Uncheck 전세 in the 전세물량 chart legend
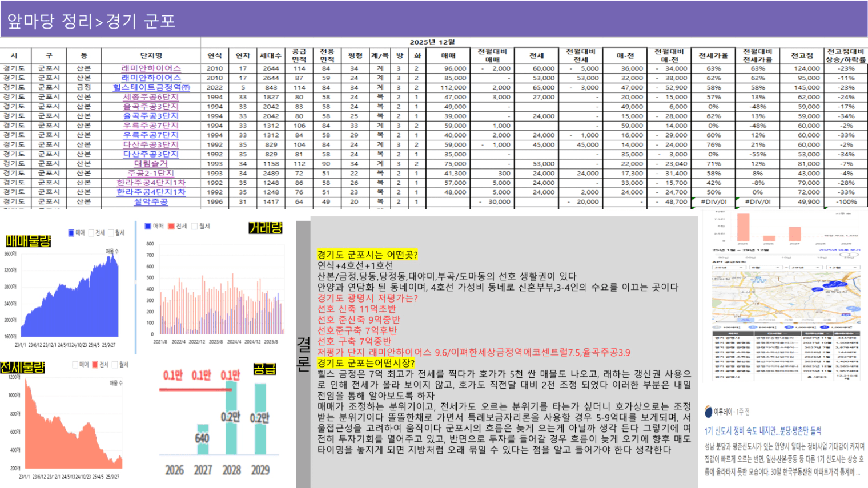Screen dimensions: 868x488 pyautogui.click(x=95, y=365)
